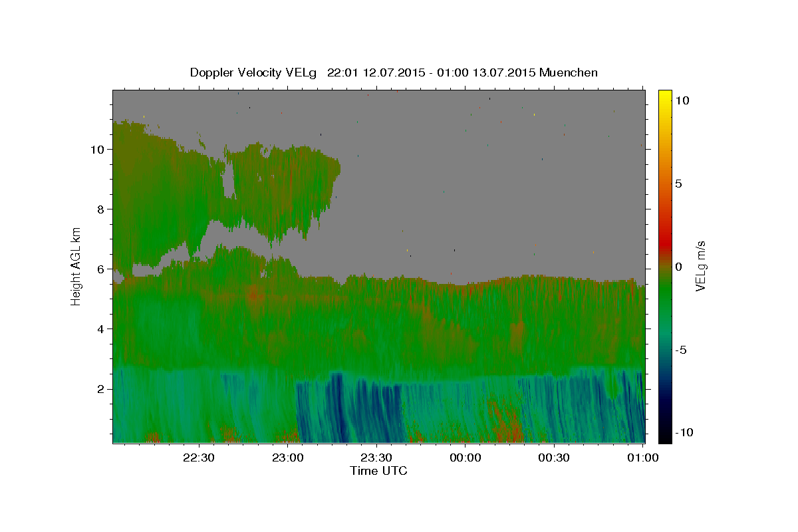Image resolution: width=798 pixels, height=532 pixels.
Task: Click the 'Time UTC' axis label
Action: point(378,471)
